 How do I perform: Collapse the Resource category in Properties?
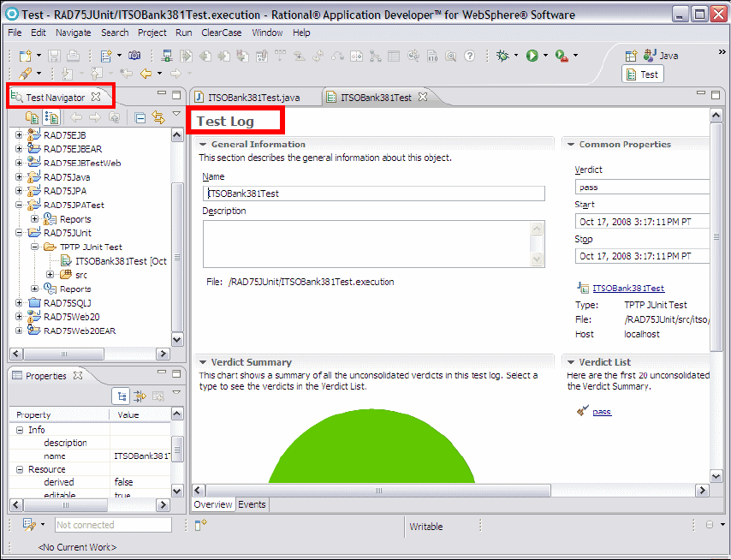(20, 469)
